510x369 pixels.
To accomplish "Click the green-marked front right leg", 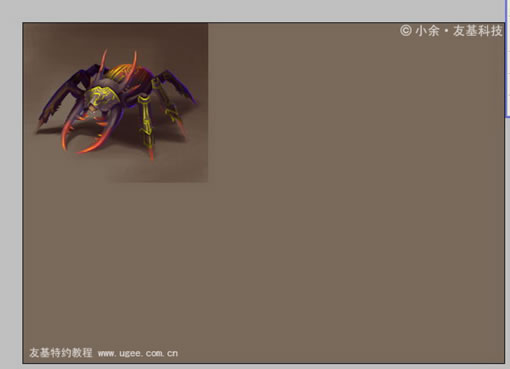I will click(147, 128).
